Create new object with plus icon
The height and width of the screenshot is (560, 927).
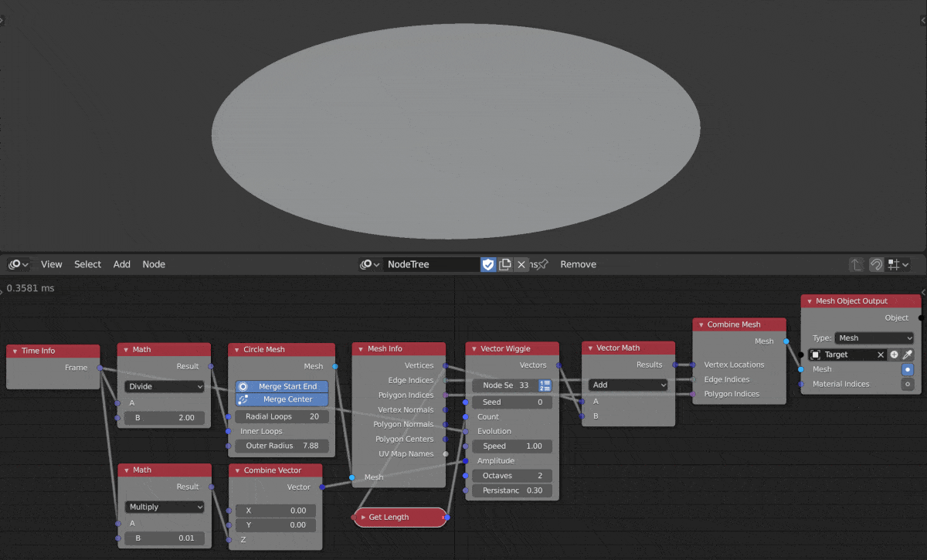click(894, 355)
